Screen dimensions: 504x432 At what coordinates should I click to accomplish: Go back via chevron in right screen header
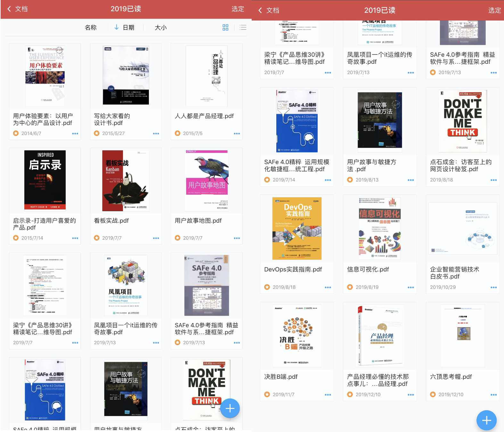pyautogui.click(x=260, y=10)
